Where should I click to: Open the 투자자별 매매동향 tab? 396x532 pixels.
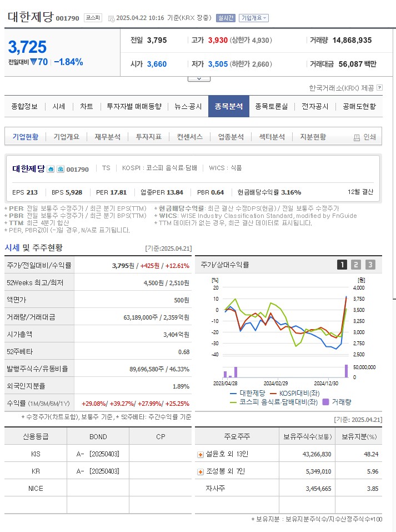click(134, 107)
